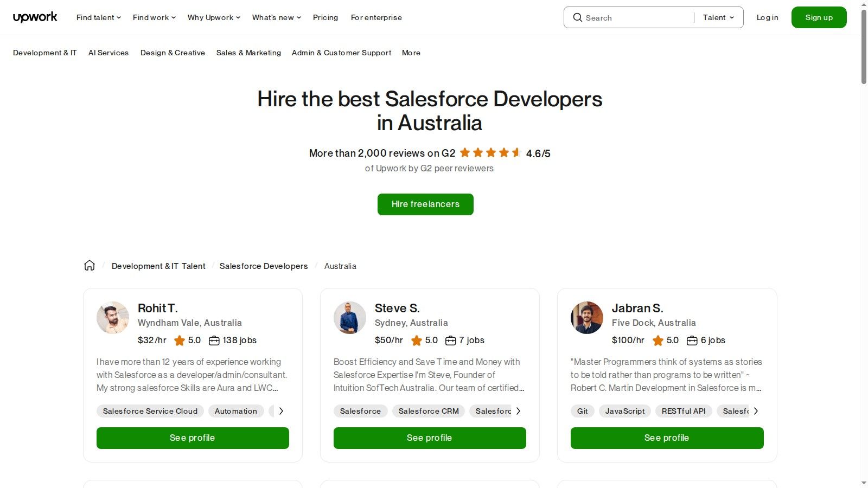
Task: Click the search magnifier icon
Action: coord(578,17)
